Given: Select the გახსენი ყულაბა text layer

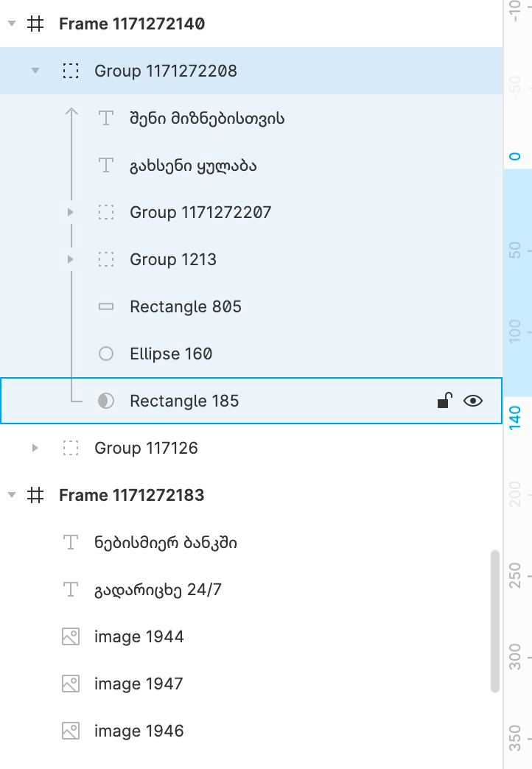Looking at the screenshot, I should click(x=193, y=166).
